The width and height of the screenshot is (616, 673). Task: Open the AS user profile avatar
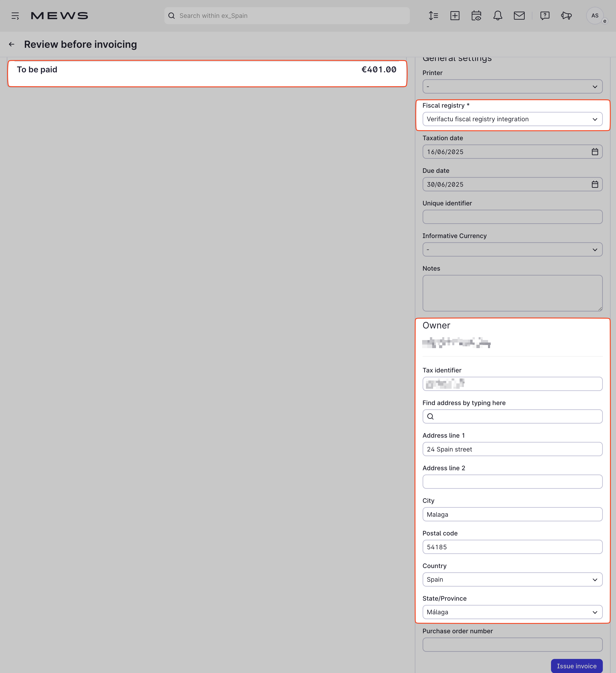595,16
